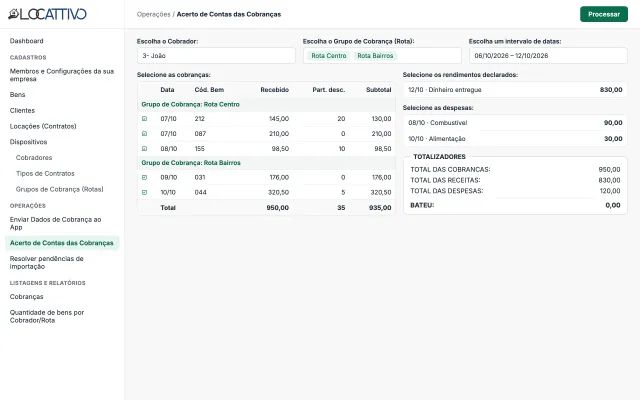Open the date range picker 06/10/2026 – 12/10/2026
Viewport: 640px width, 400px height.
click(548, 56)
